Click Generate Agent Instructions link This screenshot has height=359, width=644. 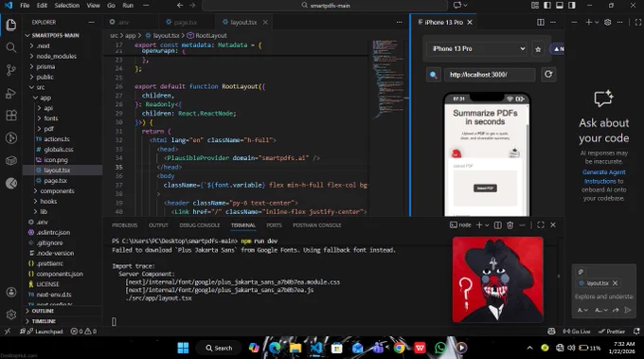604,176
